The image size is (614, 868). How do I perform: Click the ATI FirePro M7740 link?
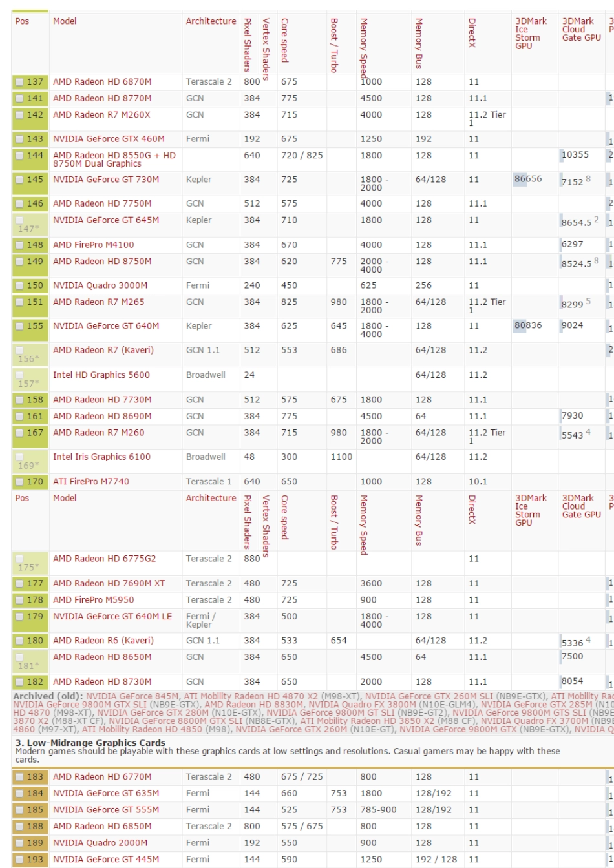click(x=92, y=481)
